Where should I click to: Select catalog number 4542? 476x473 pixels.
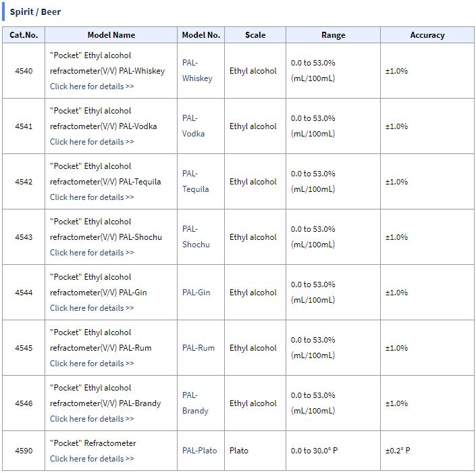pos(24,182)
